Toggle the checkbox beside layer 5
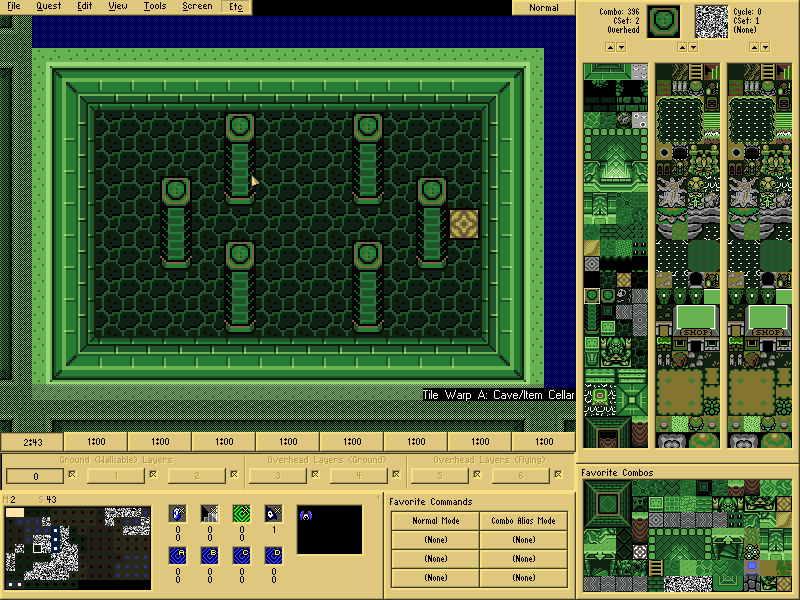 (x=477, y=474)
